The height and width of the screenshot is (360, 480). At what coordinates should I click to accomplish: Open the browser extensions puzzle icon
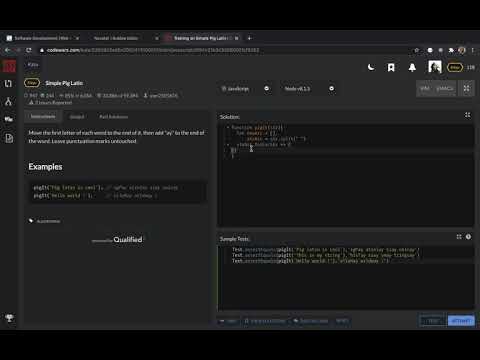(x=451, y=50)
